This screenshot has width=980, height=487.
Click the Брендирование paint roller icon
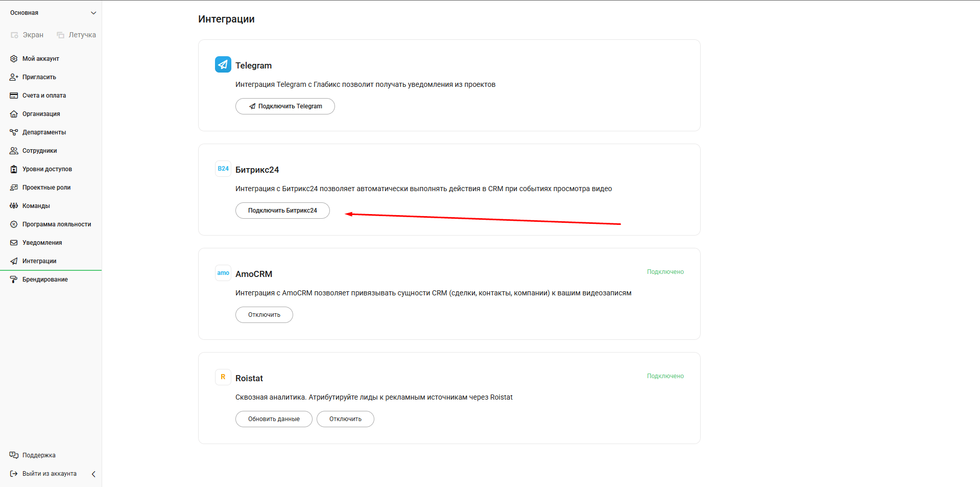(x=14, y=280)
